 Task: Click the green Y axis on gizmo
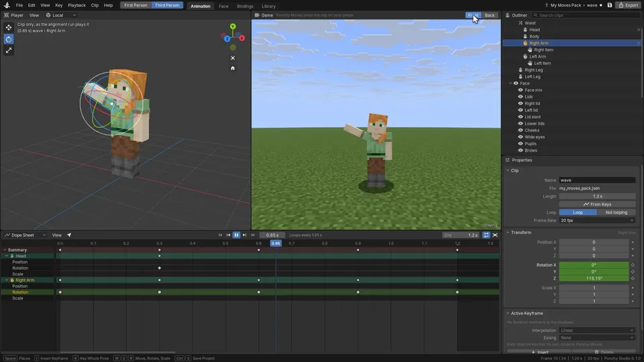click(233, 27)
